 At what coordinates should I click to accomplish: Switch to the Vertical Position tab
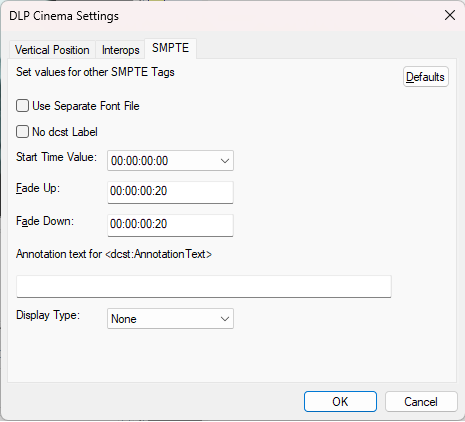52,50
